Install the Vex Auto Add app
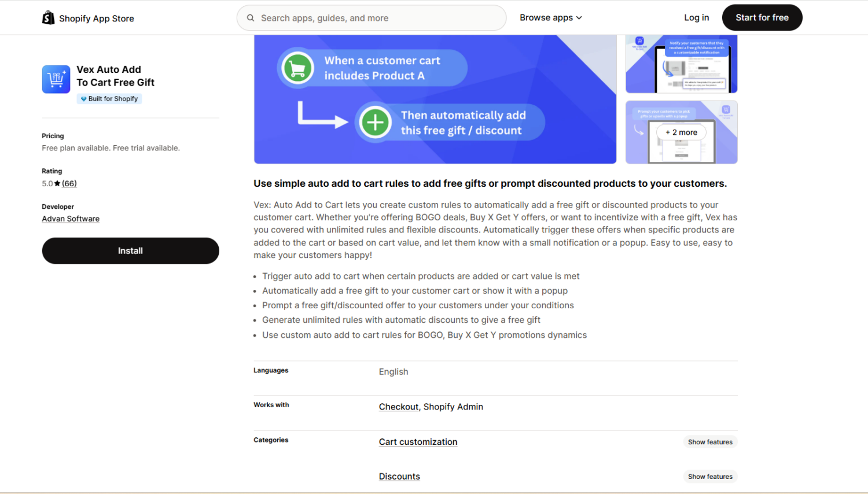The height and width of the screenshot is (494, 868). (130, 251)
